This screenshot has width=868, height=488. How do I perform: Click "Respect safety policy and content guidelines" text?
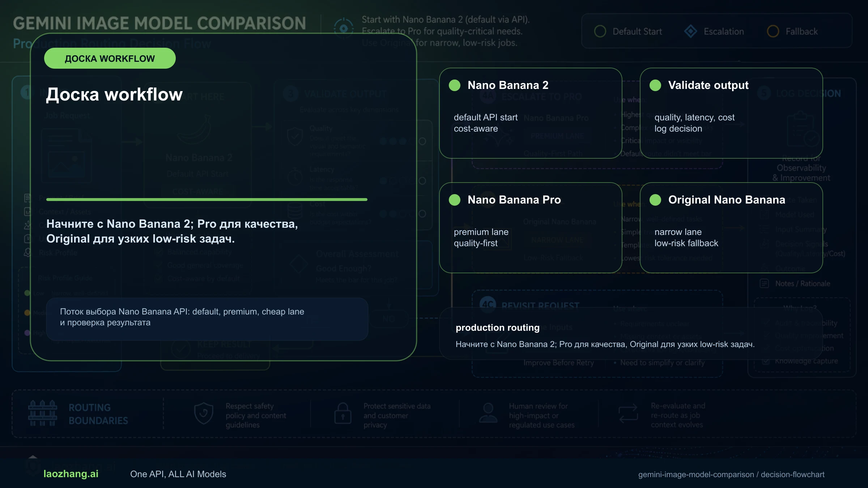(x=256, y=416)
